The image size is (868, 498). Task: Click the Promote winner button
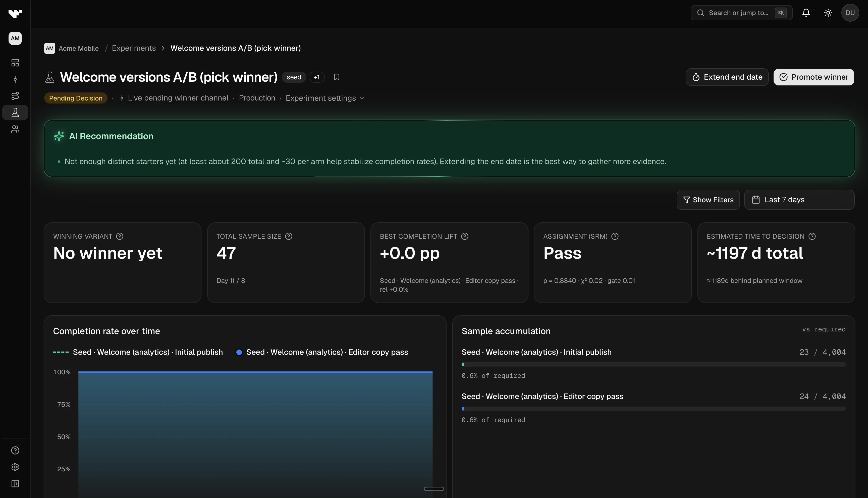pos(813,77)
